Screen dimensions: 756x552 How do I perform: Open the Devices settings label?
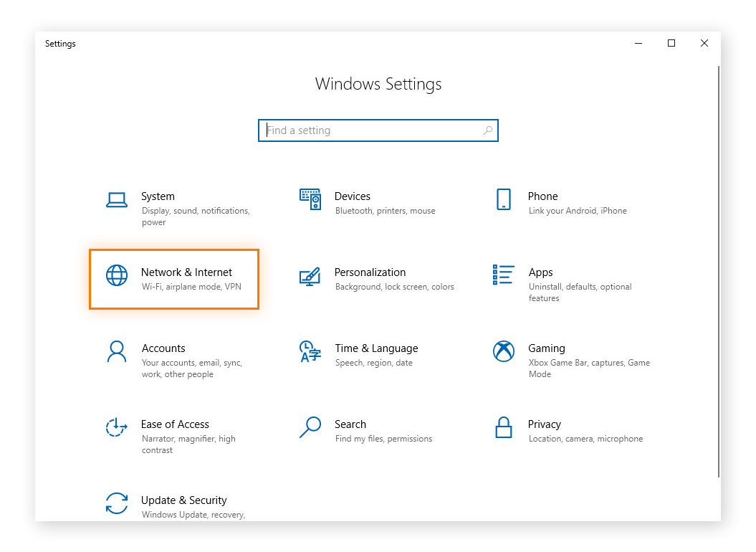tap(353, 196)
